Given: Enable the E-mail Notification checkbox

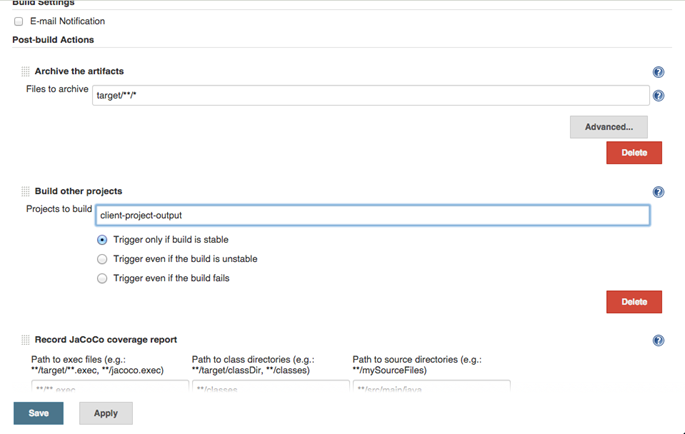Looking at the screenshot, I should [x=18, y=21].
